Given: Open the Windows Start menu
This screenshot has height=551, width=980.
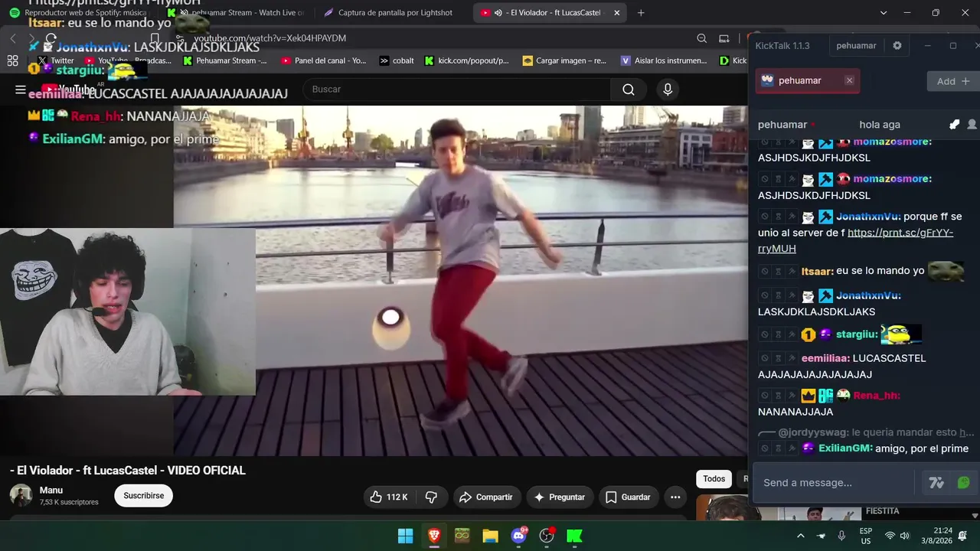Looking at the screenshot, I should [x=406, y=536].
